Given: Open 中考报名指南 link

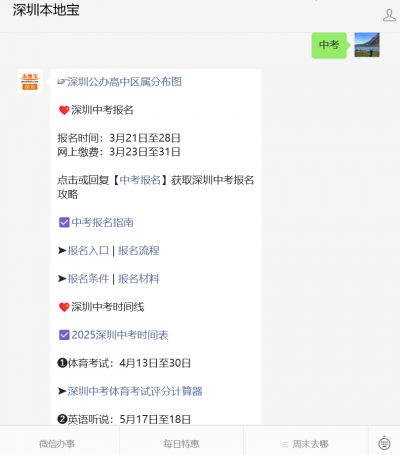Looking at the screenshot, I should pyautogui.click(x=102, y=222).
